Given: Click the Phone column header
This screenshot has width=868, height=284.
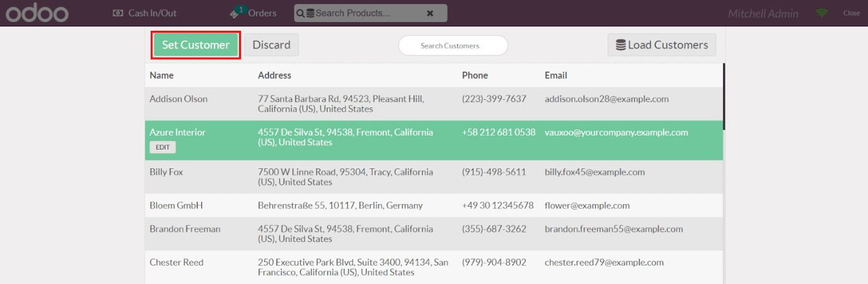Looking at the screenshot, I should click(x=475, y=75).
